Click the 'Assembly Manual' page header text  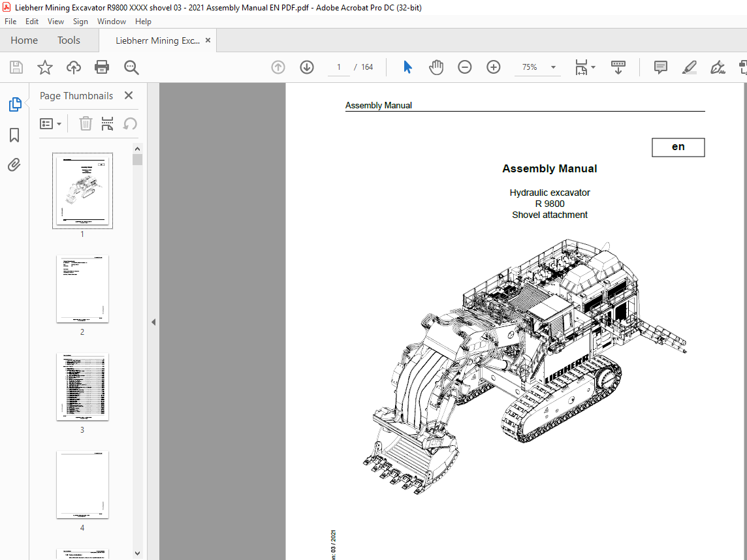coord(378,105)
